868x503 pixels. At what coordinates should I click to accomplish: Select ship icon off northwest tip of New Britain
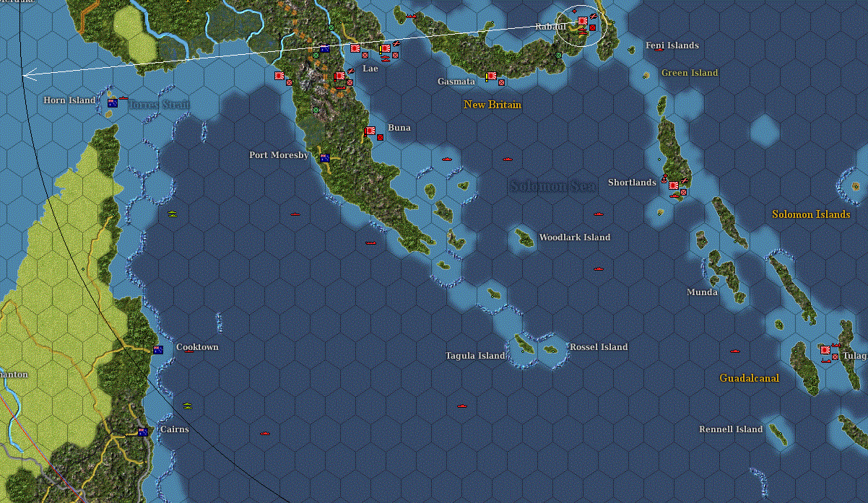[412, 15]
